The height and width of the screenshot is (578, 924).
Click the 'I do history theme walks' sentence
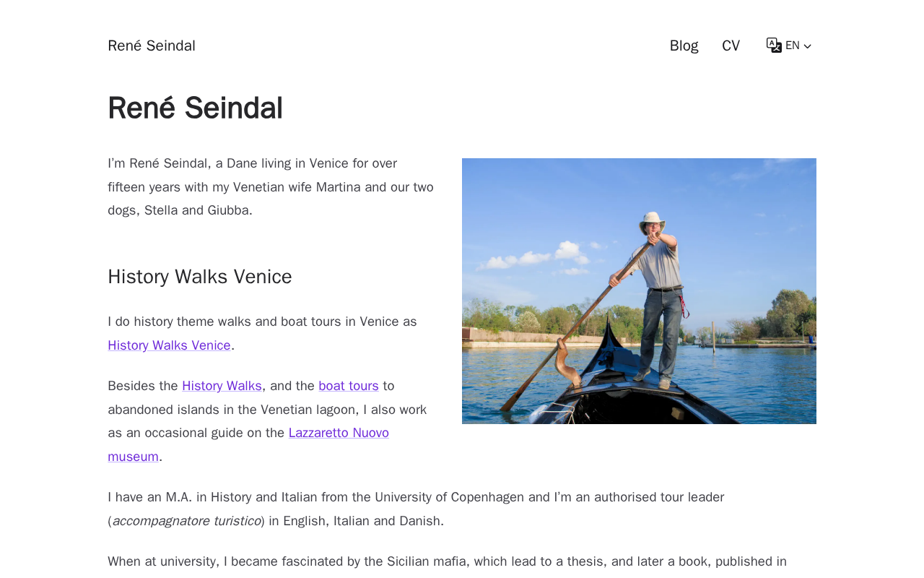[x=262, y=322]
